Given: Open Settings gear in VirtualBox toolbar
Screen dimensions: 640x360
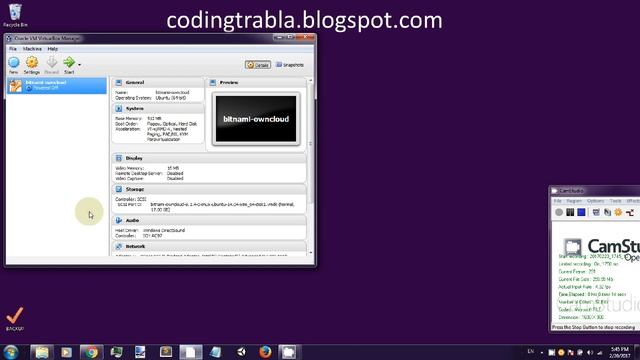Looking at the screenshot, I should pyautogui.click(x=32, y=65).
